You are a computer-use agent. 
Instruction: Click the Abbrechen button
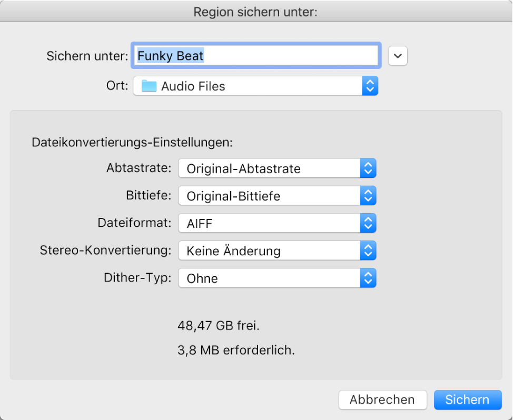coord(382,400)
